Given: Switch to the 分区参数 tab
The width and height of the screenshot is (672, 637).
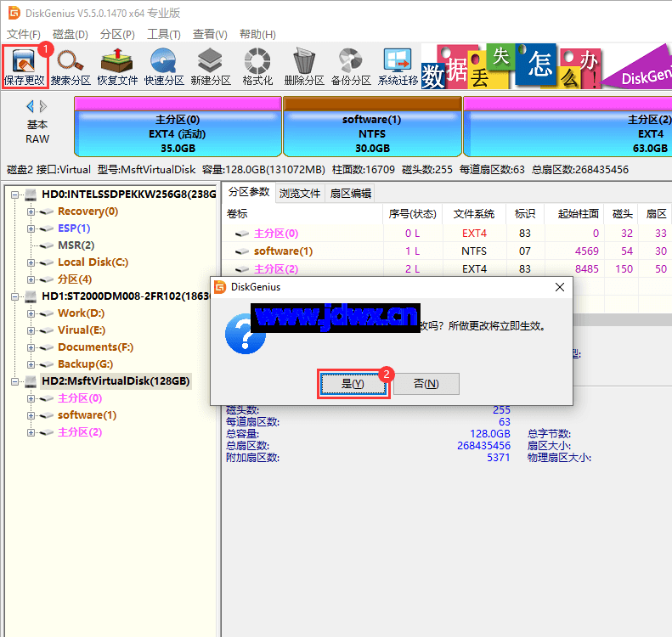Looking at the screenshot, I should pyautogui.click(x=249, y=192).
